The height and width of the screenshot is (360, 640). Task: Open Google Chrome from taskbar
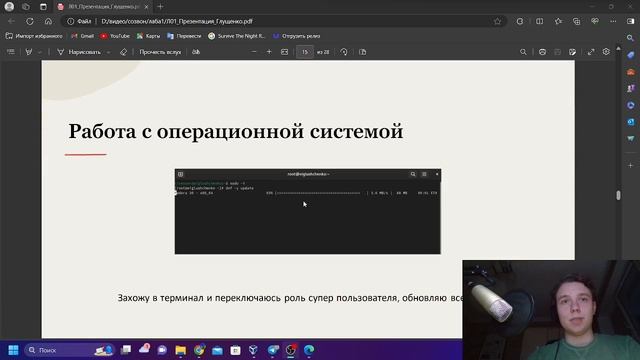click(199, 350)
